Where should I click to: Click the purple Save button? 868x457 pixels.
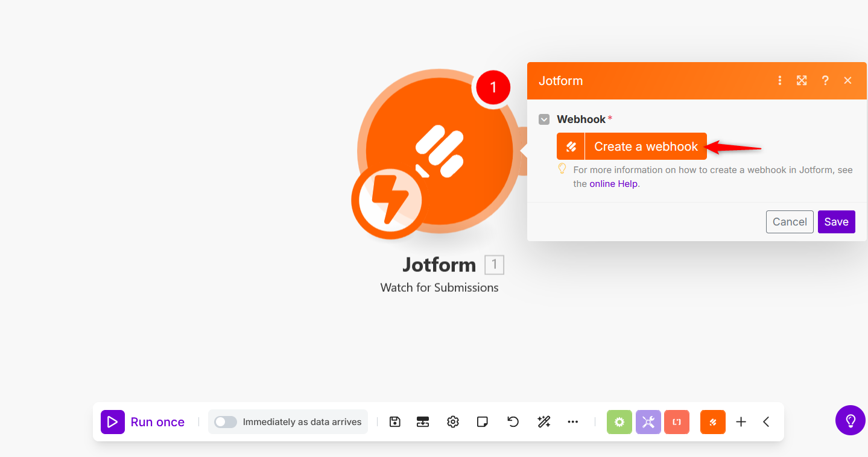point(837,222)
